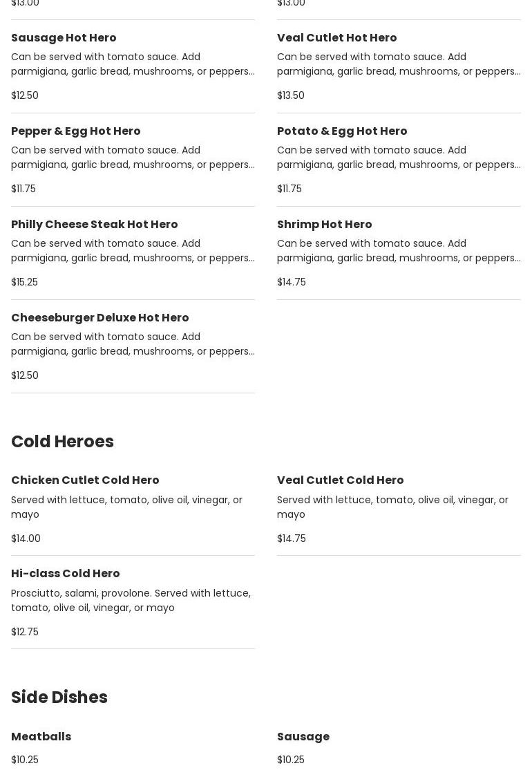Select Veal Cutlet Hot Hero
The width and height of the screenshot is (532, 777).
(336, 37)
